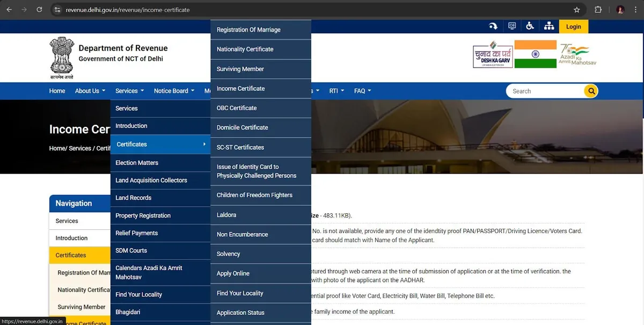Open the FAQ dropdown menu
This screenshot has height=325, width=644.
[x=362, y=91]
